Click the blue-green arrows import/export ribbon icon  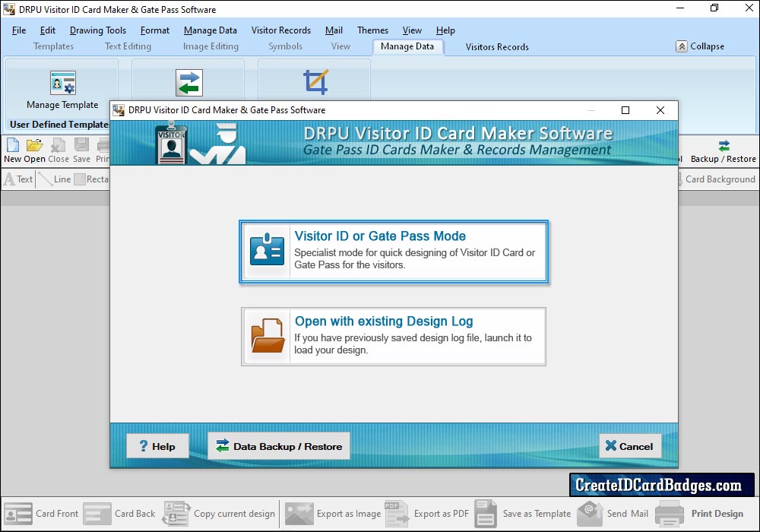tap(189, 83)
